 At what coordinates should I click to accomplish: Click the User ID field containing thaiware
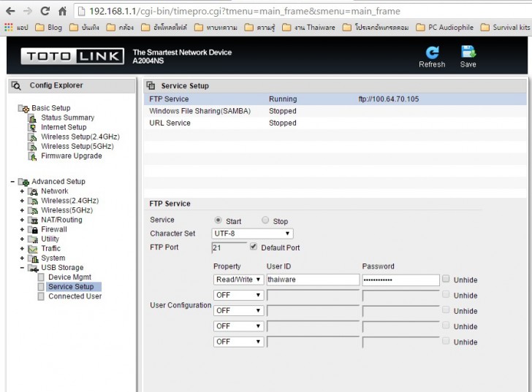click(313, 280)
